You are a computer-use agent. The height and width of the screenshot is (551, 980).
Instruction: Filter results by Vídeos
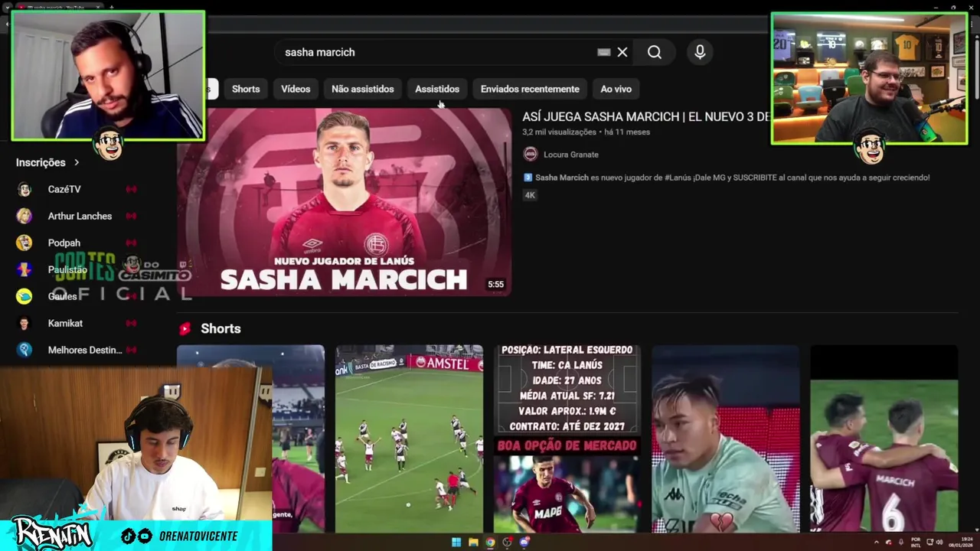click(x=296, y=89)
